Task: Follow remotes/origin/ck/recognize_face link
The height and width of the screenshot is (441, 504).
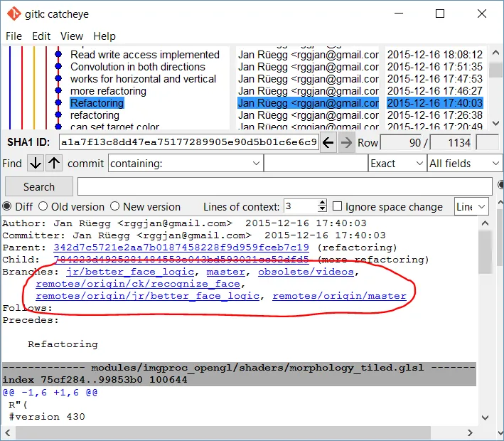Action: [x=138, y=284]
